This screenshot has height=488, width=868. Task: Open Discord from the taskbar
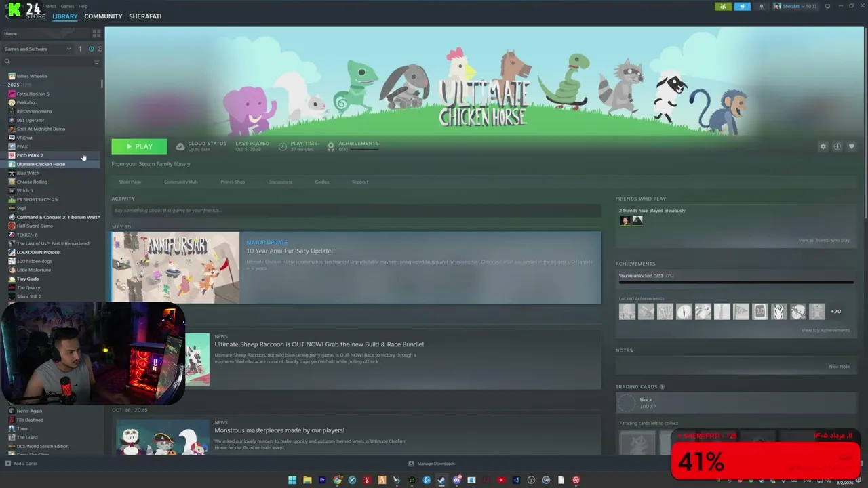[x=456, y=480]
